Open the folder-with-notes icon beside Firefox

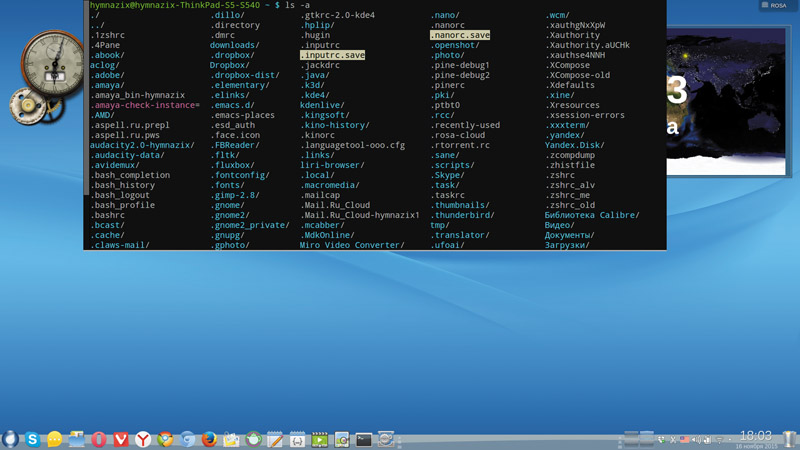pyautogui.click(x=231, y=439)
